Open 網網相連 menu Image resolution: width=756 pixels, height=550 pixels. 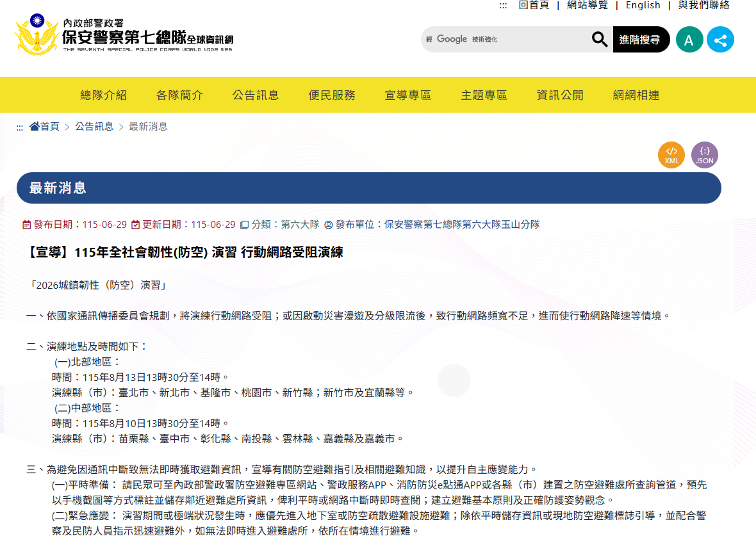(636, 95)
